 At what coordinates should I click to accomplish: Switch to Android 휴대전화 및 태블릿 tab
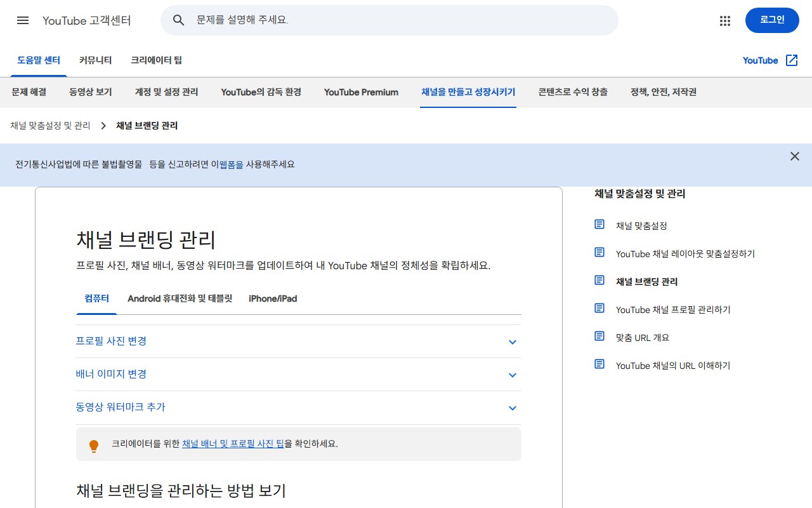(x=180, y=298)
